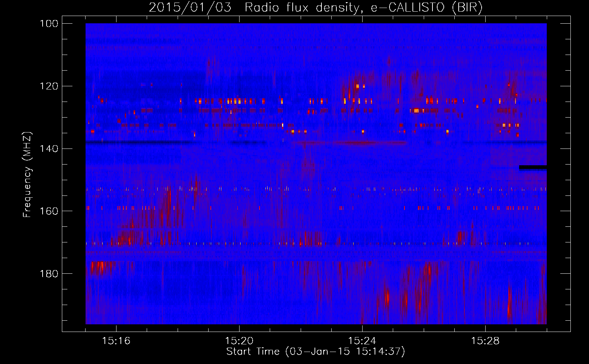
Task: Click the 15:24 time tick label
Action: coord(363,341)
